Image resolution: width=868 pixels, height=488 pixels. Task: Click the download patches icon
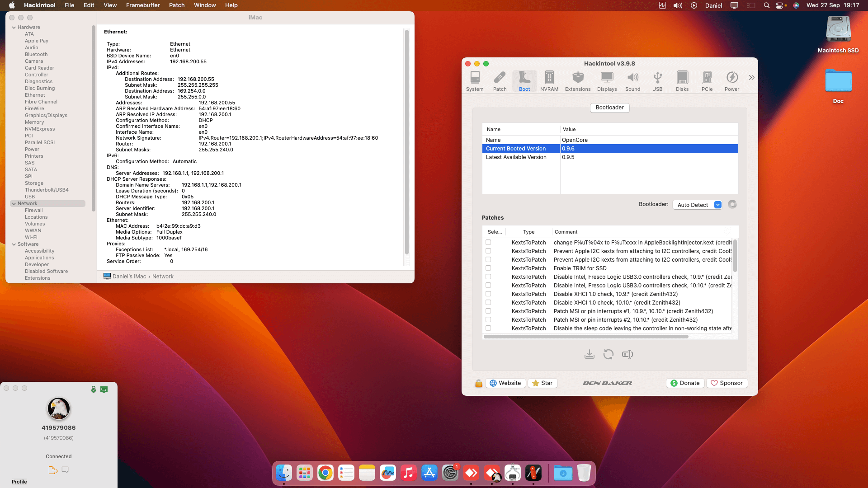(589, 355)
